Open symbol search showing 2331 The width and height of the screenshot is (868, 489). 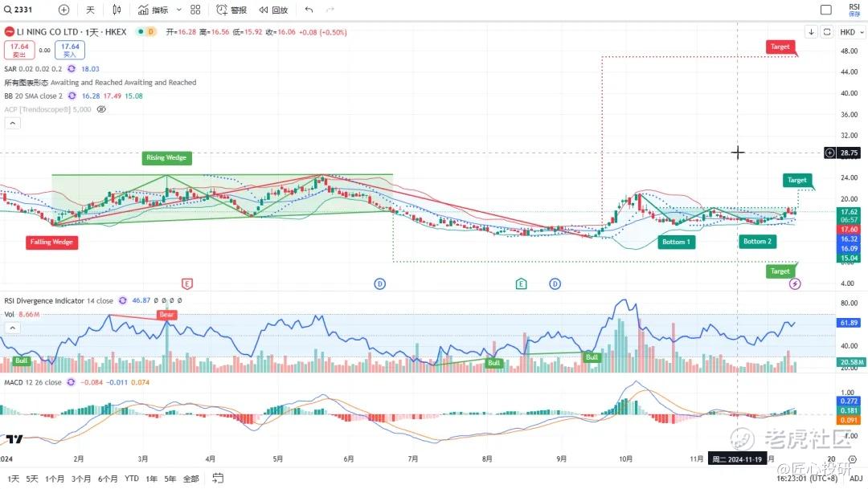pos(18,10)
